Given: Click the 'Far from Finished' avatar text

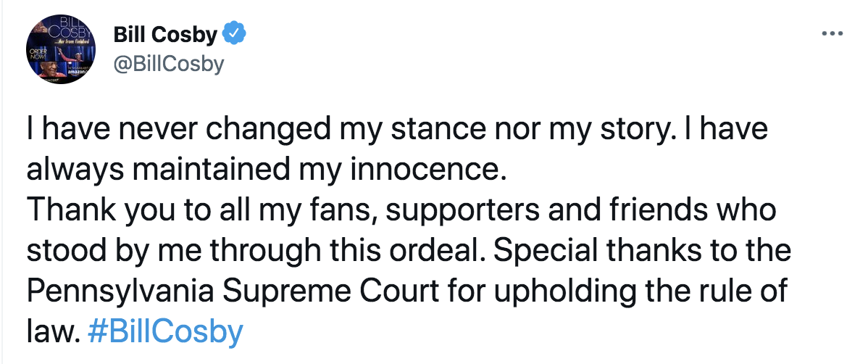Looking at the screenshot, I should (x=72, y=42).
